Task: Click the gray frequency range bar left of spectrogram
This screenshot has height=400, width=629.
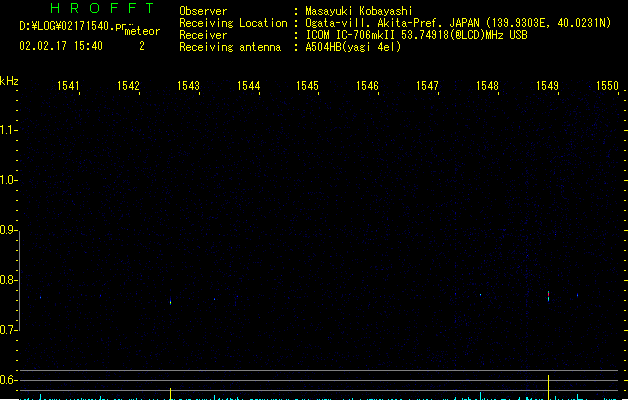Action: pyautogui.click(x=19, y=281)
